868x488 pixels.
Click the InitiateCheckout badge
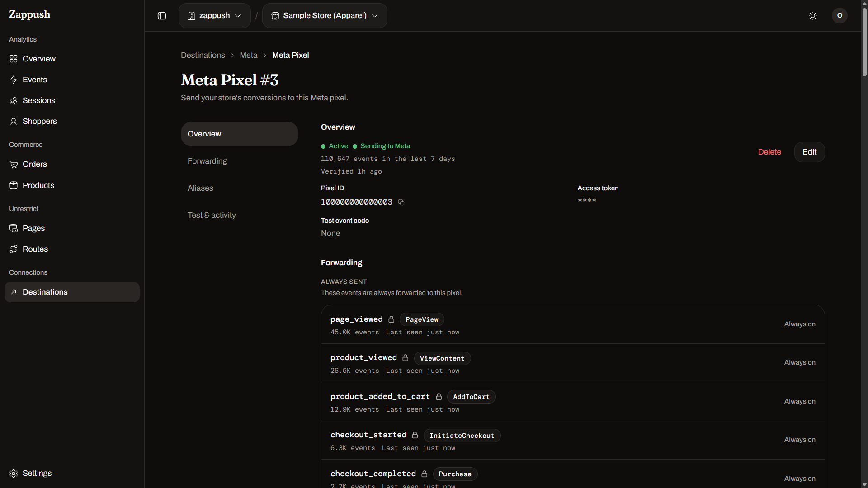462,436
